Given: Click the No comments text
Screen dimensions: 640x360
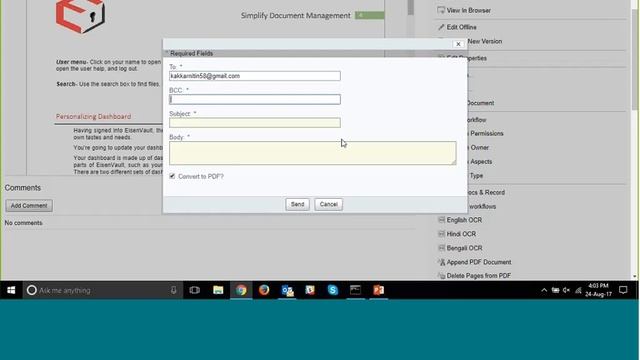Looking at the screenshot, I should [x=23, y=223].
